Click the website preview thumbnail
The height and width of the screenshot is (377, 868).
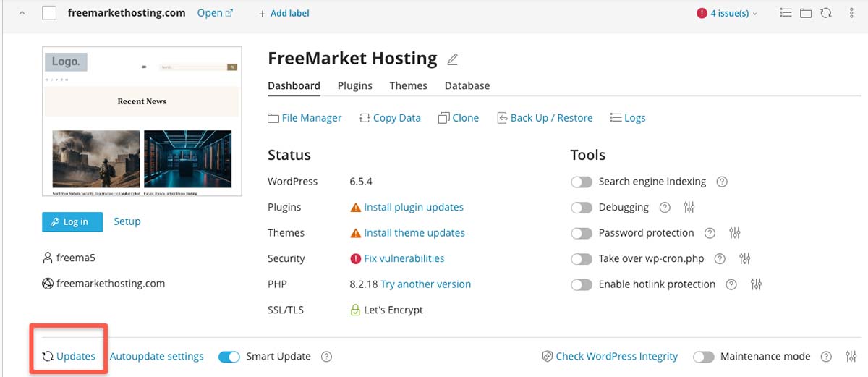[142, 122]
